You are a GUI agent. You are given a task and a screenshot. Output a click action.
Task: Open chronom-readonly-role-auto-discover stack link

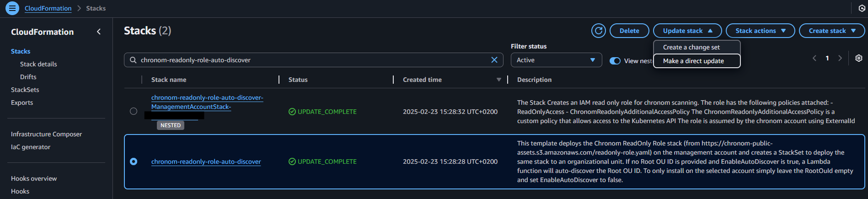pos(206,161)
